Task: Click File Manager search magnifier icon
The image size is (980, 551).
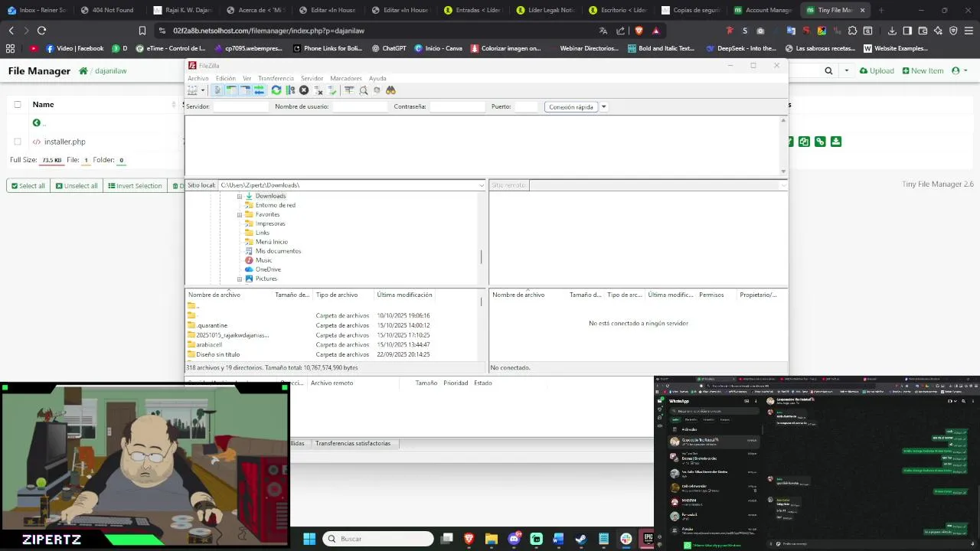Action: click(828, 71)
